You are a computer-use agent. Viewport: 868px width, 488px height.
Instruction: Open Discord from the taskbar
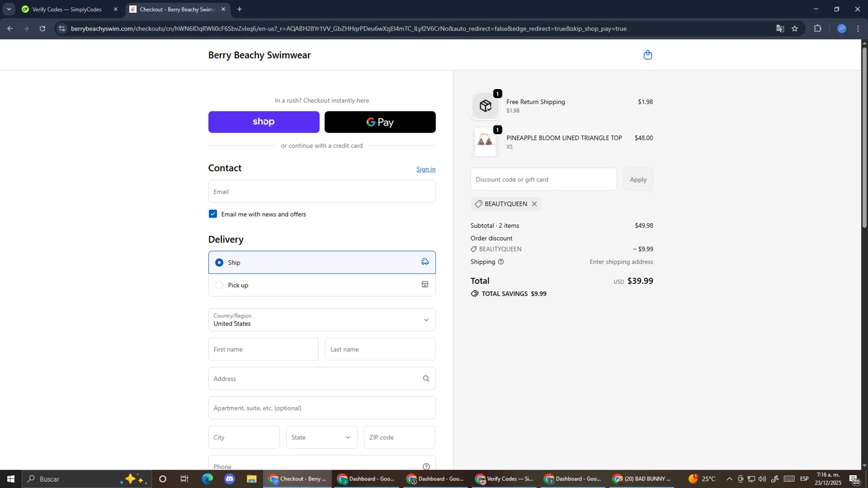pos(230,479)
